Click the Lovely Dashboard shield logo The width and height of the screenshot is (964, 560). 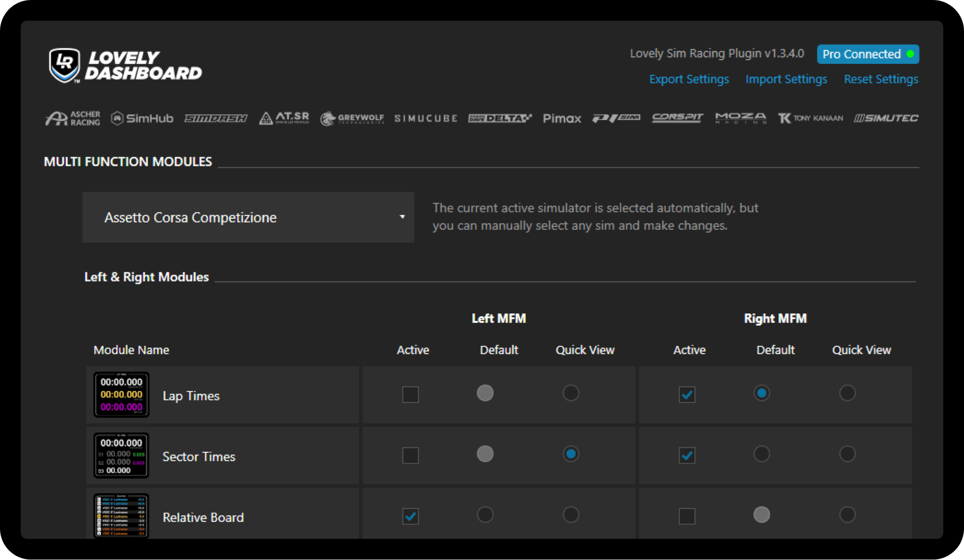[64, 65]
